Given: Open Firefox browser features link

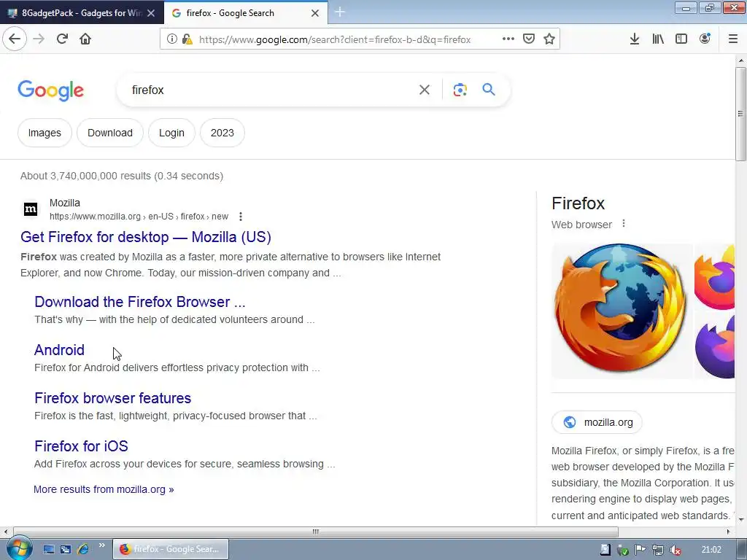Looking at the screenshot, I should tap(113, 398).
